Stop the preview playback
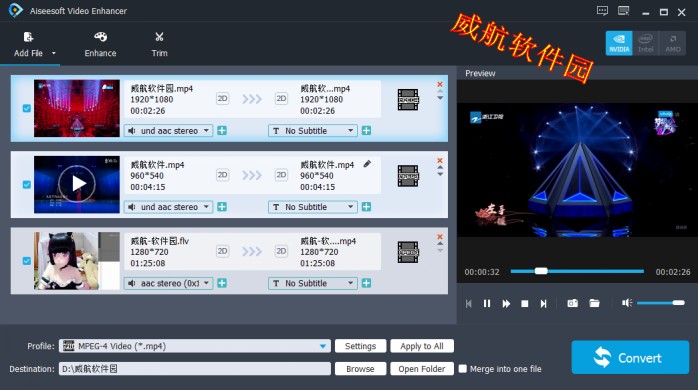The width and height of the screenshot is (698, 390). (x=525, y=303)
